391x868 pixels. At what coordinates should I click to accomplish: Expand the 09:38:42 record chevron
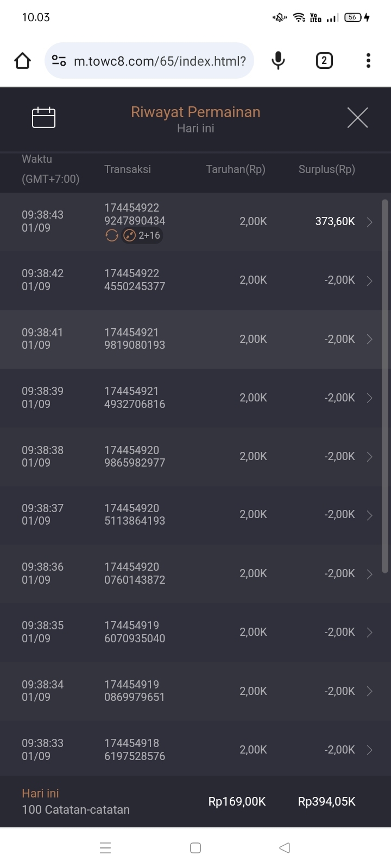(x=369, y=280)
